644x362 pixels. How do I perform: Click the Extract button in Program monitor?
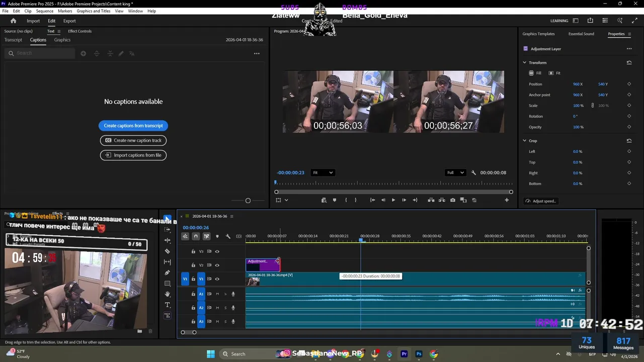pyautogui.click(x=442, y=200)
